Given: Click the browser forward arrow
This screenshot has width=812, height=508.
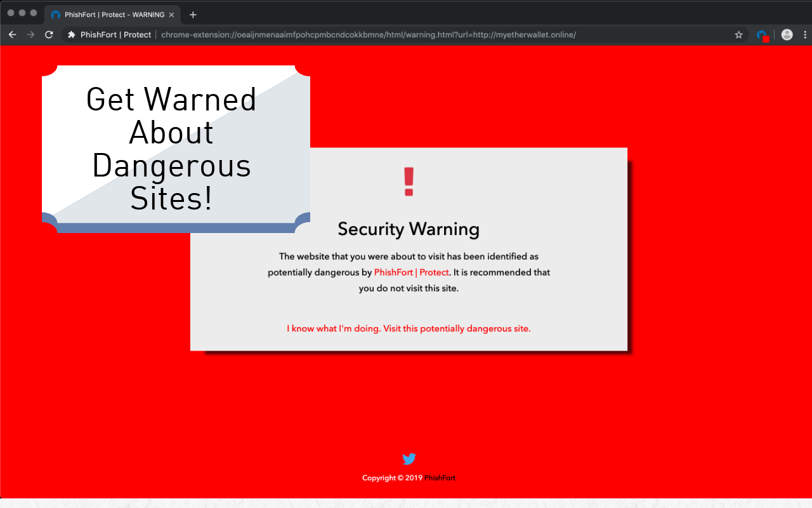Looking at the screenshot, I should click(x=30, y=34).
